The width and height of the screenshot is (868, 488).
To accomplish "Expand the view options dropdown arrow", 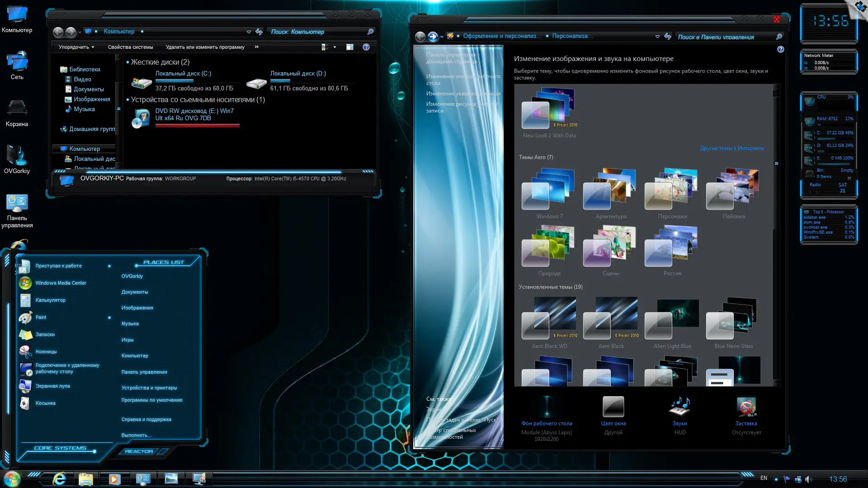I will 335,47.
